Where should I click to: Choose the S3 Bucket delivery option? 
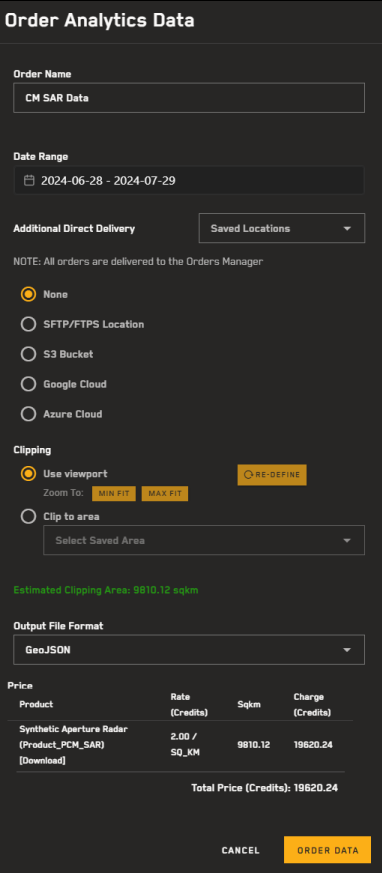click(x=28, y=355)
